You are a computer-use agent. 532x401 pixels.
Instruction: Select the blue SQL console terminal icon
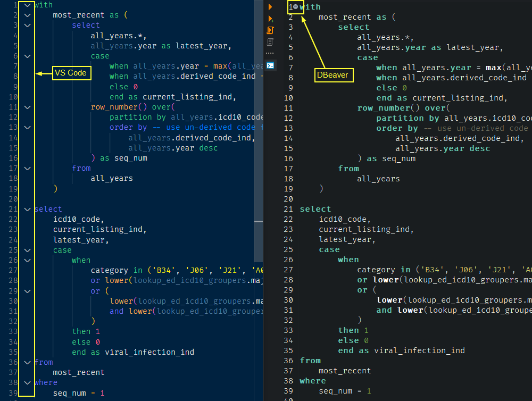point(270,65)
